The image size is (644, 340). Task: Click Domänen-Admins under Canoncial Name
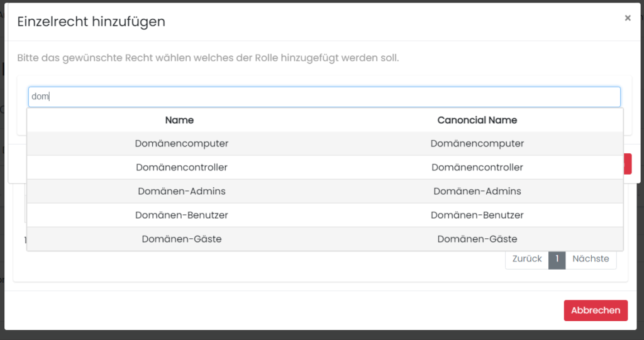[477, 191]
